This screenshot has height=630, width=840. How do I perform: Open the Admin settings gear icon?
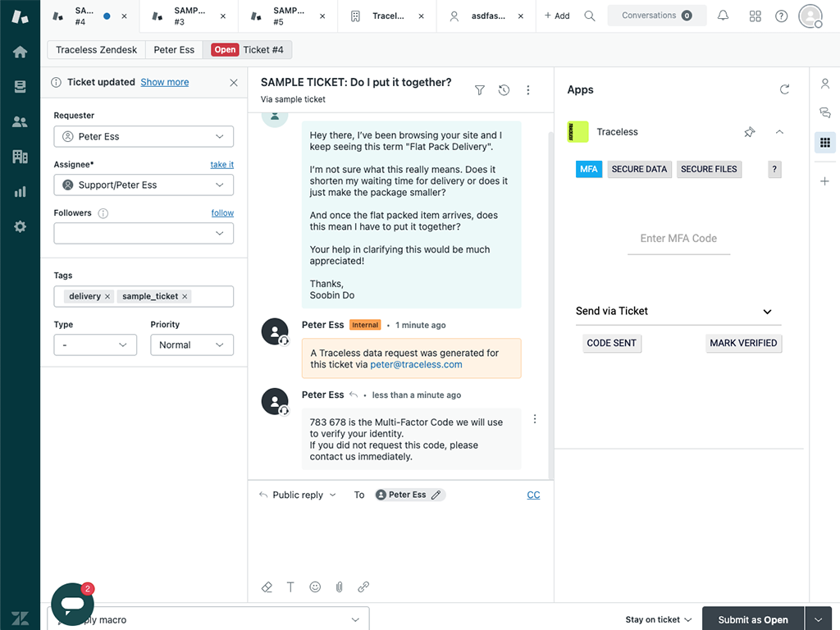[x=20, y=227]
